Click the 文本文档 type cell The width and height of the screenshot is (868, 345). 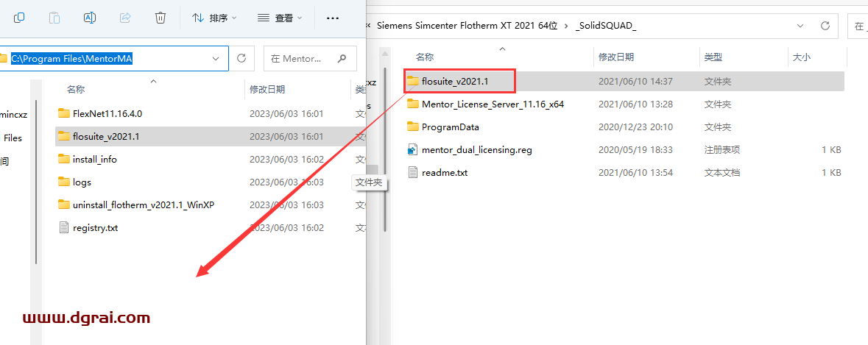click(x=722, y=172)
